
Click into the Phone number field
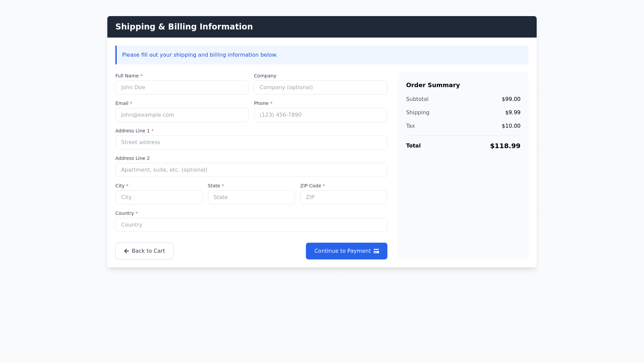pos(320,115)
